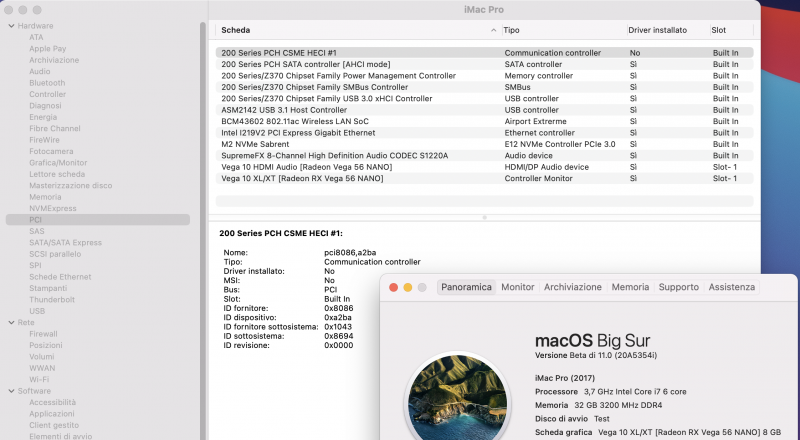Click the sidebar vertical scrollbar

203,231
